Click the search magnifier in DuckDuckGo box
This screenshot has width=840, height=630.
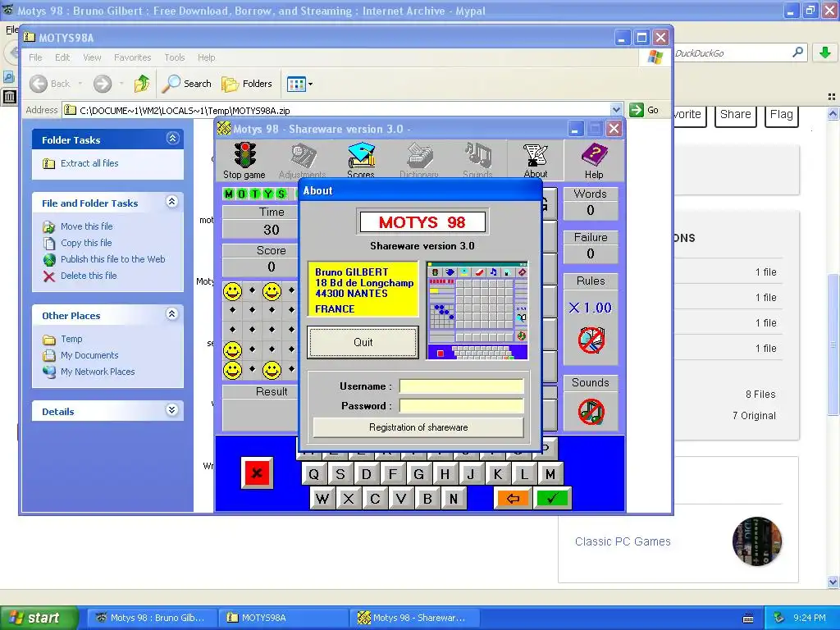(x=797, y=52)
